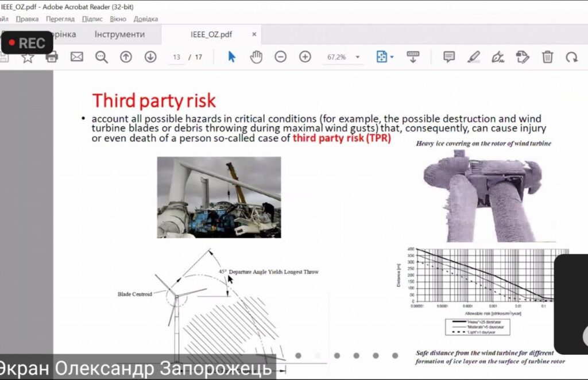The image size is (588, 380).
Task: Click the first slide navigation dot
Action: pos(298,356)
